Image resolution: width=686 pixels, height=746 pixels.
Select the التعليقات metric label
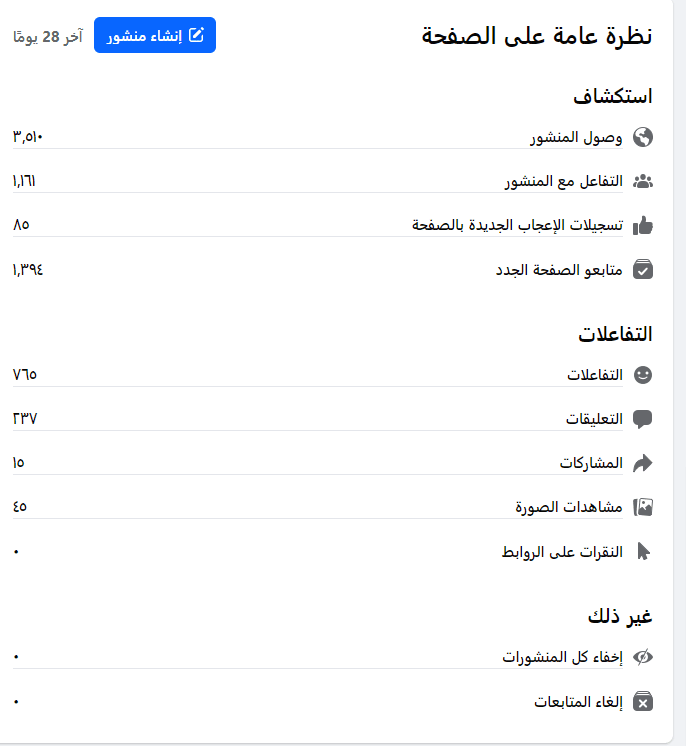[x=594, y=419]
